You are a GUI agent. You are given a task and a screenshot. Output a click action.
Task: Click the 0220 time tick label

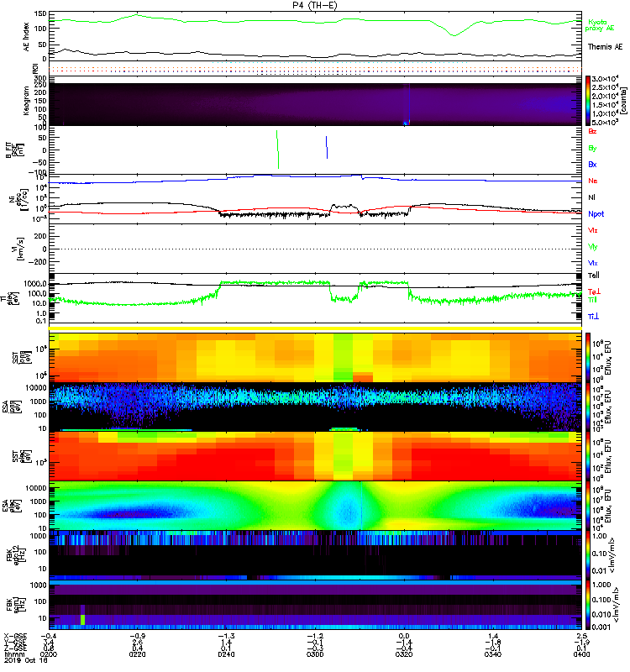pos(137,654)
